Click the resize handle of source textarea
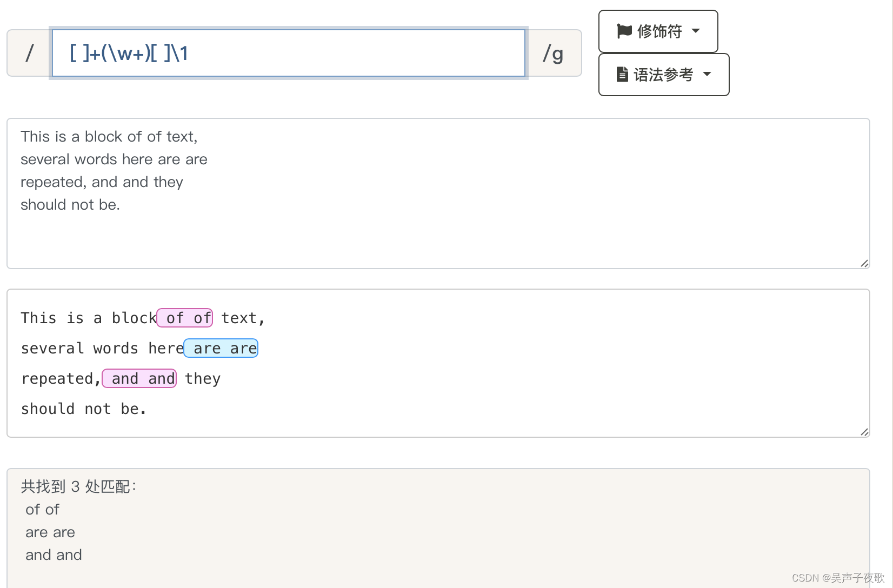Image resolution: width=893 pixels, height=588 pixels. 864,263
